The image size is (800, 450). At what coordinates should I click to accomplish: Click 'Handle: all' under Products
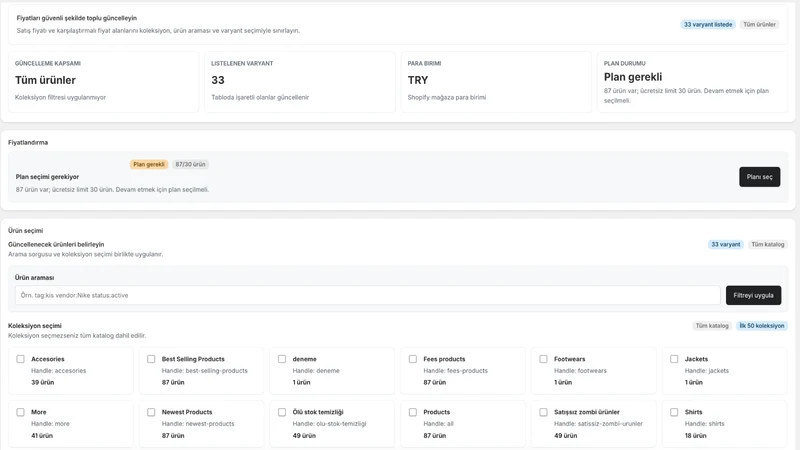(438, 423)
